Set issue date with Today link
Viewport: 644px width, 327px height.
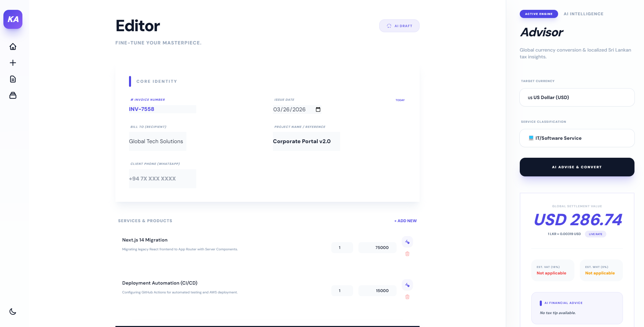tap(400, 100)
